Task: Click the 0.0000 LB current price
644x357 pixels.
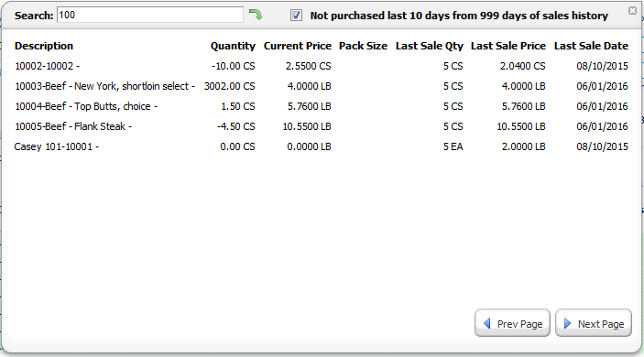Action: (309, 146)
